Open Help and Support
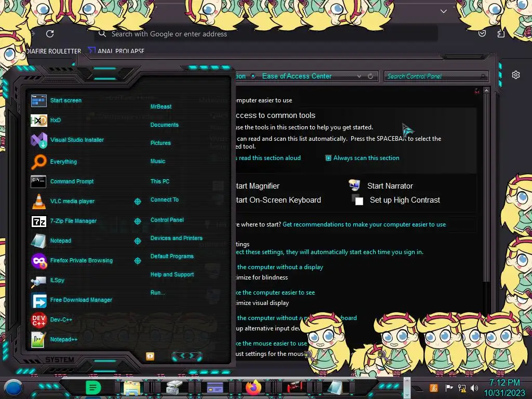Viewport: 532px width, 399px height. tap(172, 274)
